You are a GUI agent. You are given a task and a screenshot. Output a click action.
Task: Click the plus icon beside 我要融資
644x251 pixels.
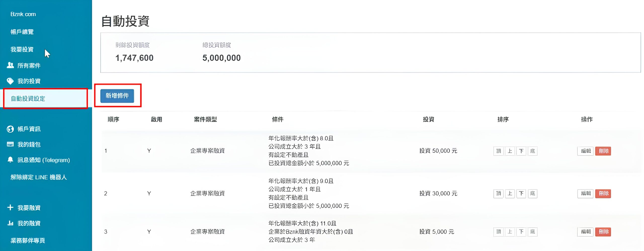(10, 207)
